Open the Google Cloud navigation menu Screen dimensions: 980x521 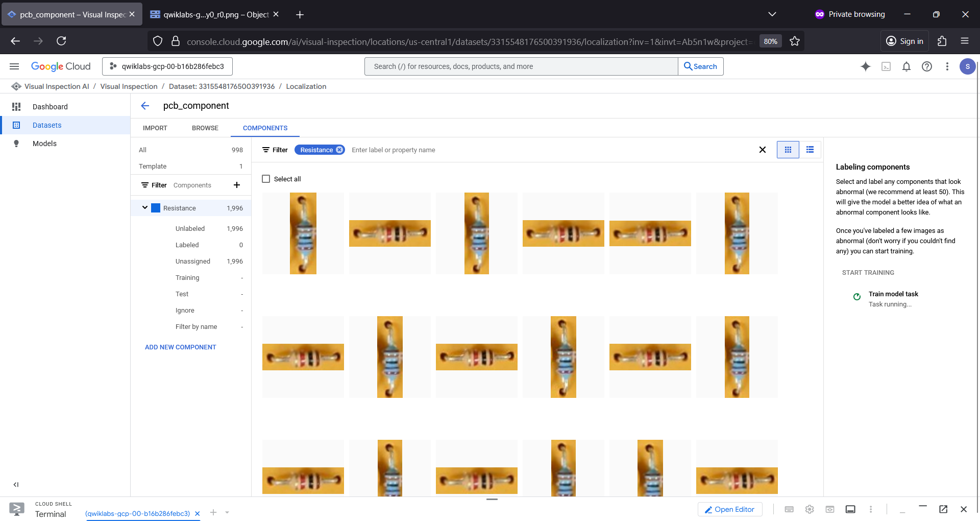[x=14, y=66]
